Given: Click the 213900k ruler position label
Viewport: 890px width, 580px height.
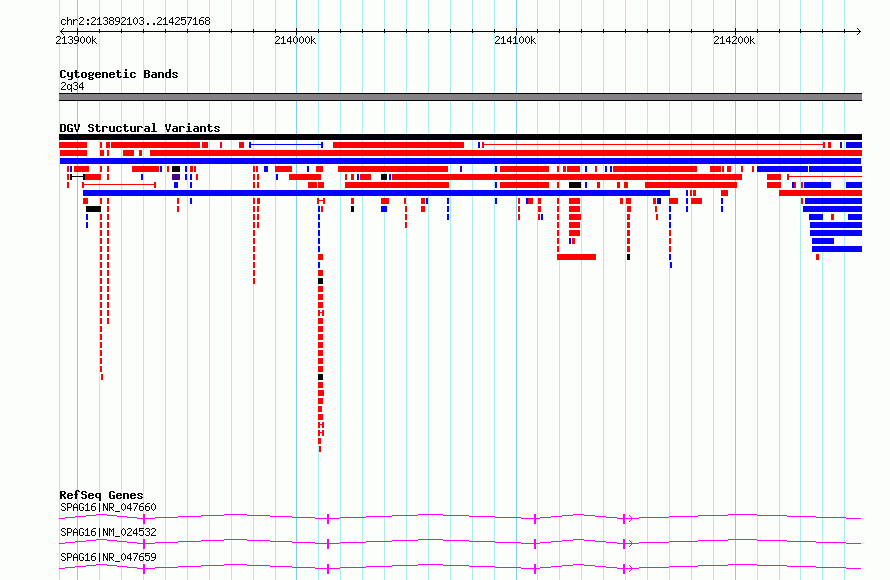Looking at the screenshot, I should (x=76, y=40).
